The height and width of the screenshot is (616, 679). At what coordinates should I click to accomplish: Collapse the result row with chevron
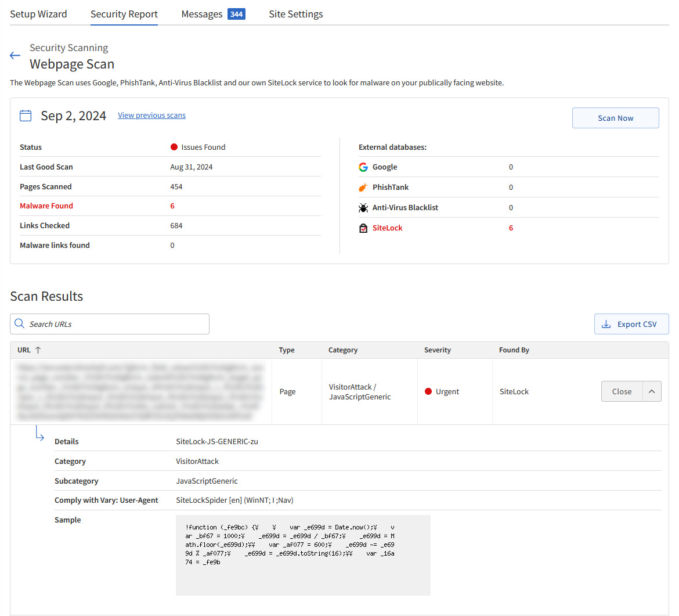(652, 391)
